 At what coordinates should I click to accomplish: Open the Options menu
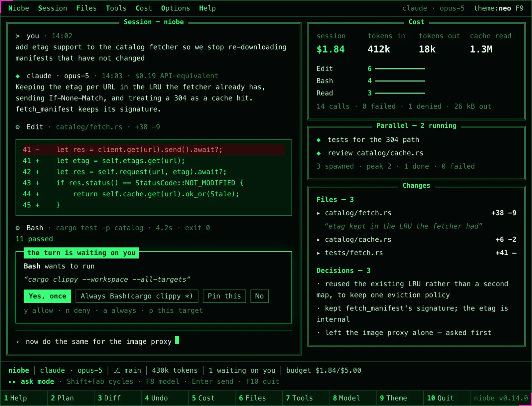(x=176, y=8)
